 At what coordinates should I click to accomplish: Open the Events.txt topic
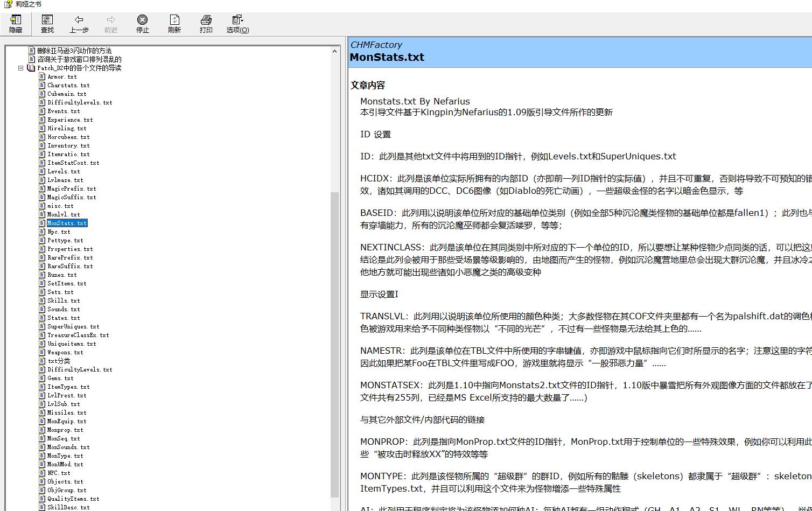64,111
